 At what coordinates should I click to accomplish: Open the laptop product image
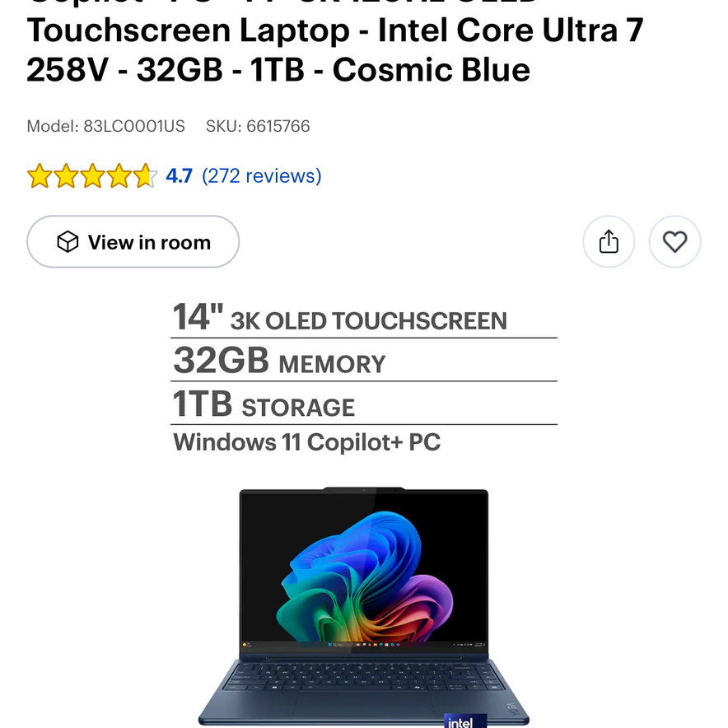click(x=363, y=607)
